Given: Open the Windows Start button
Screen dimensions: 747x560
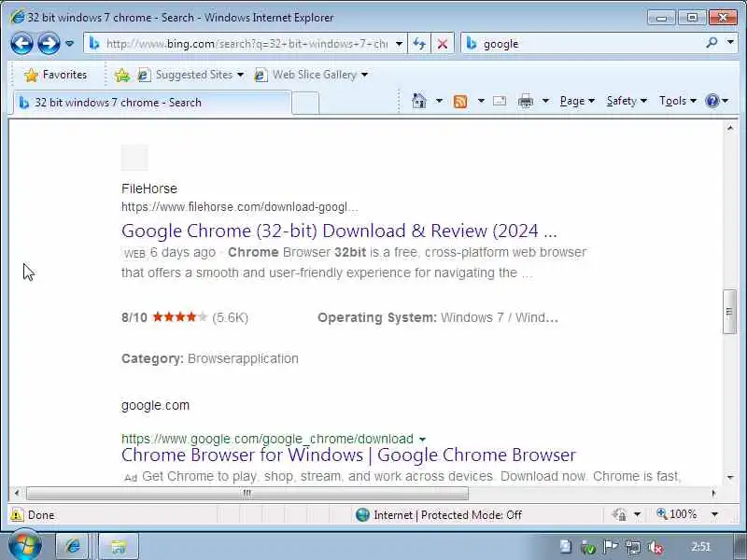Looking at the screenshot, I should (25, 546).
